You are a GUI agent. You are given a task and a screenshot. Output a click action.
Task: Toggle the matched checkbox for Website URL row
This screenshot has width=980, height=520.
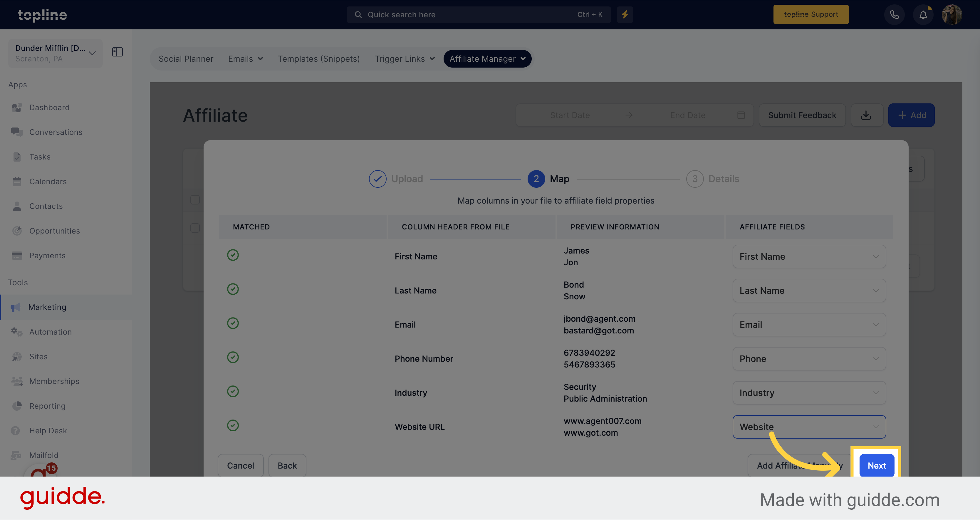(233, 426)
